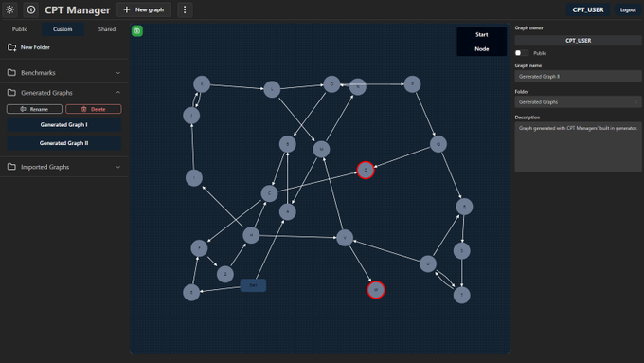Select node A in the graph
Image resolution: width=644 pixels, height=363 pixels.
288,211
